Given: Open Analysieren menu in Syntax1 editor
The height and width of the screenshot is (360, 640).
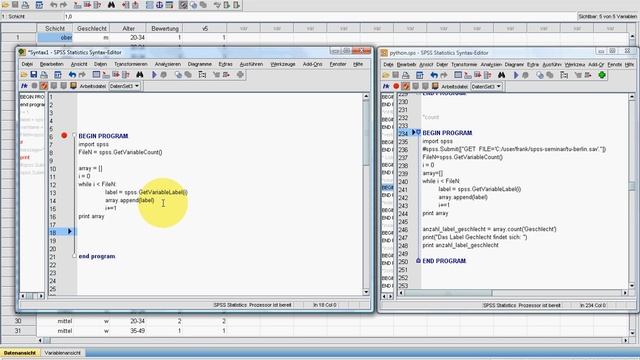Looking at the screenshot, I should (x=167, y=64).
